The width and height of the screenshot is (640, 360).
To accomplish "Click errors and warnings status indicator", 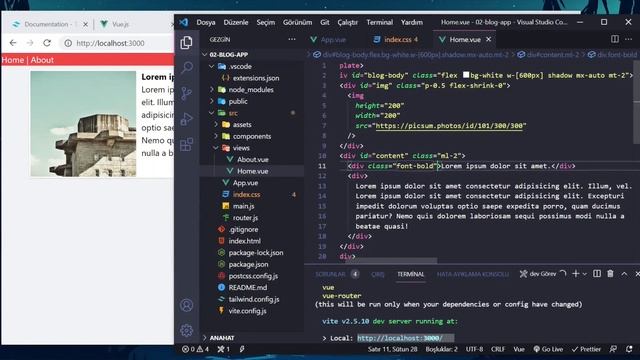I will coord(195,349).
